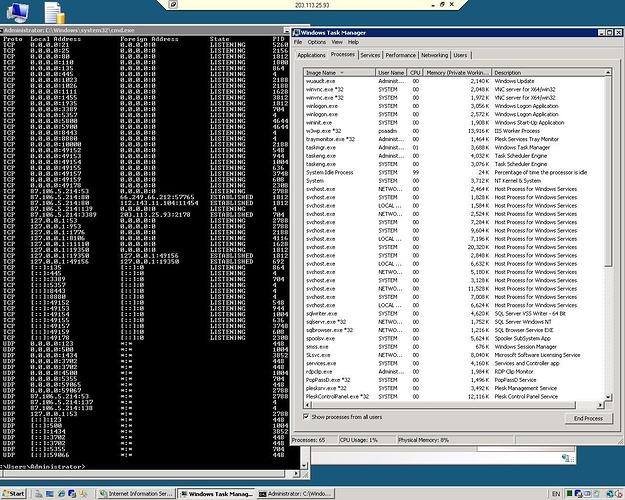
Task: Open the Start menu
Action: tap(14, 494)
